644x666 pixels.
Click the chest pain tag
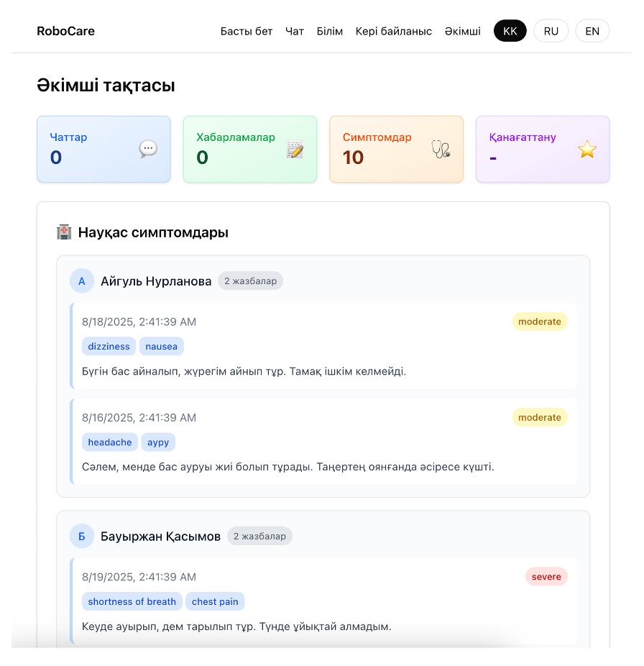point(215,601)
